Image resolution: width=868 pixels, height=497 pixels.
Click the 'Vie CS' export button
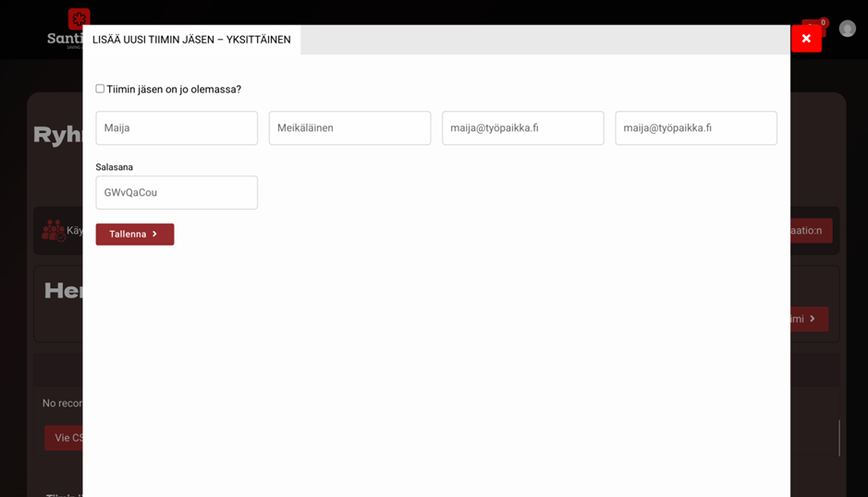pos(64,438)
